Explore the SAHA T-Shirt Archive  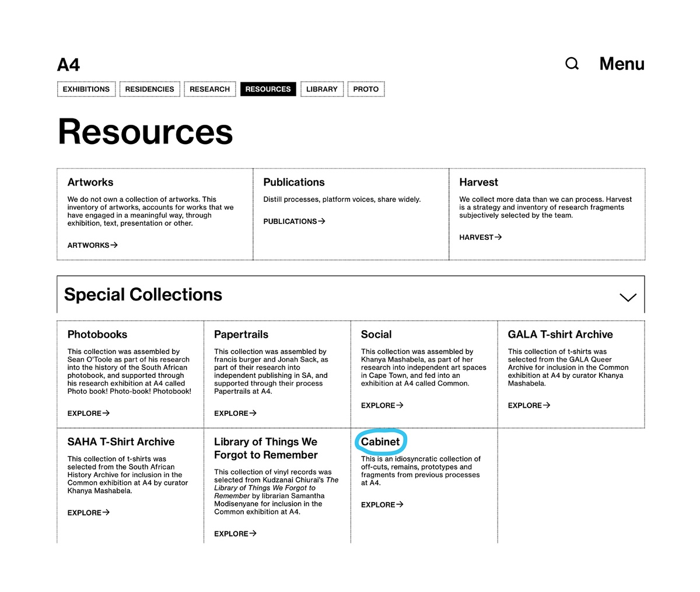point(88,513)
